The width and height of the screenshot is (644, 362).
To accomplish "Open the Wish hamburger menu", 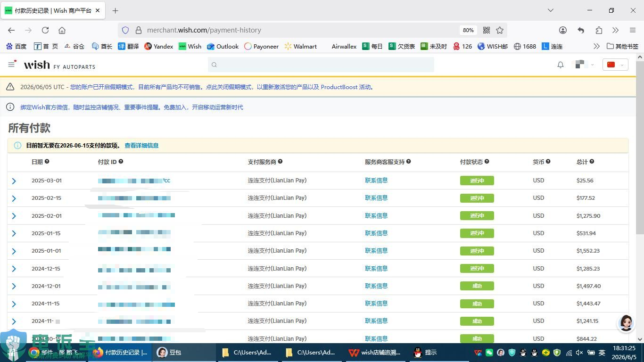I will pyautogui.click(x=11, y=65).
